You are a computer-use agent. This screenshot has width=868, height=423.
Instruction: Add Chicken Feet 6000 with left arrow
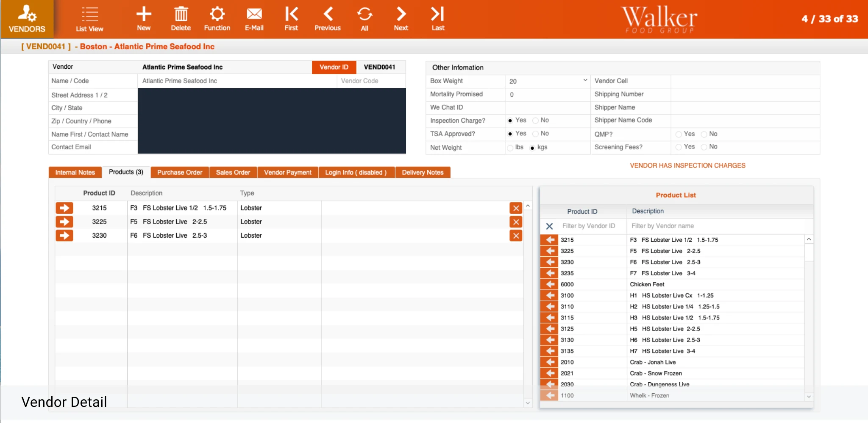(x=550, y=284)
